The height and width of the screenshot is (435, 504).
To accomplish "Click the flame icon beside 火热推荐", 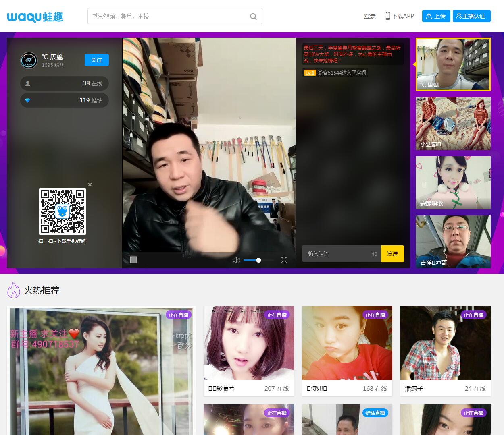I will (x=14, y=290).
